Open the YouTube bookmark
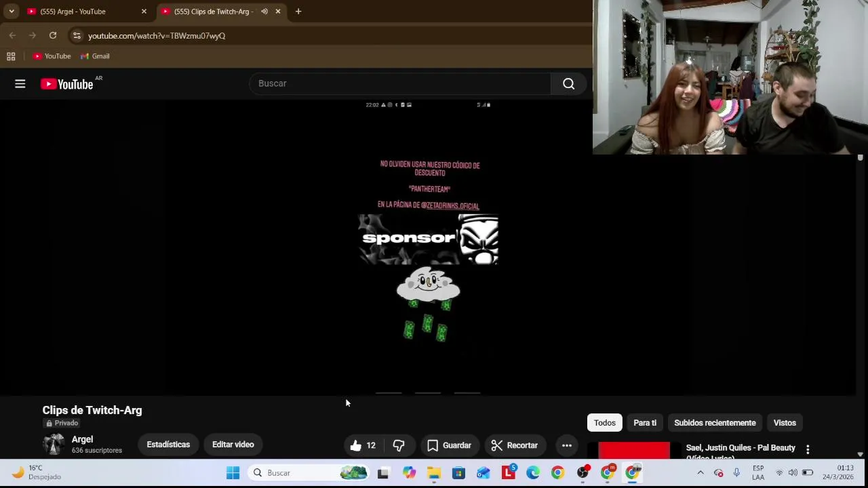The height and width of the screenshot is (488, 868). [52, 56]
